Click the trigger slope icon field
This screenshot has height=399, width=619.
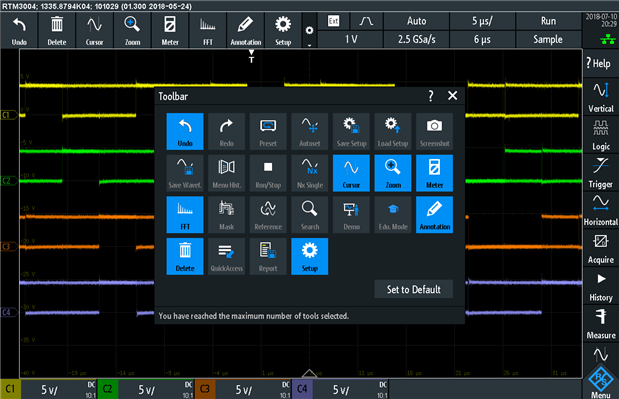[366, 21]
